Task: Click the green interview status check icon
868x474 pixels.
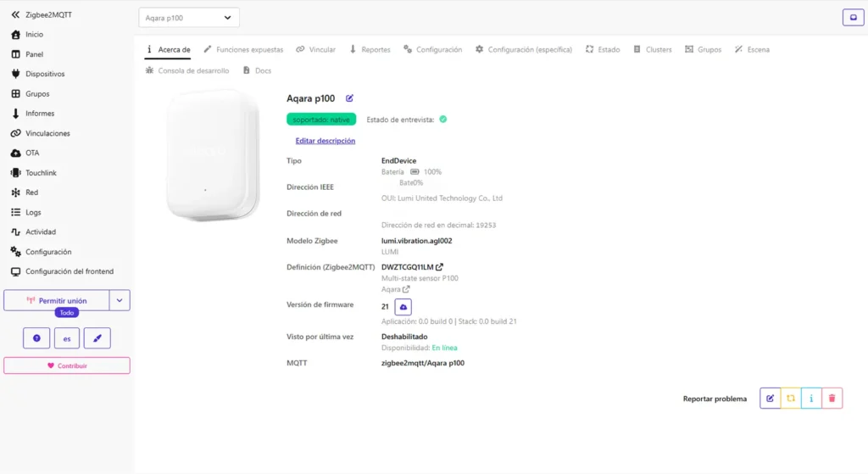Action: point(442,120)
